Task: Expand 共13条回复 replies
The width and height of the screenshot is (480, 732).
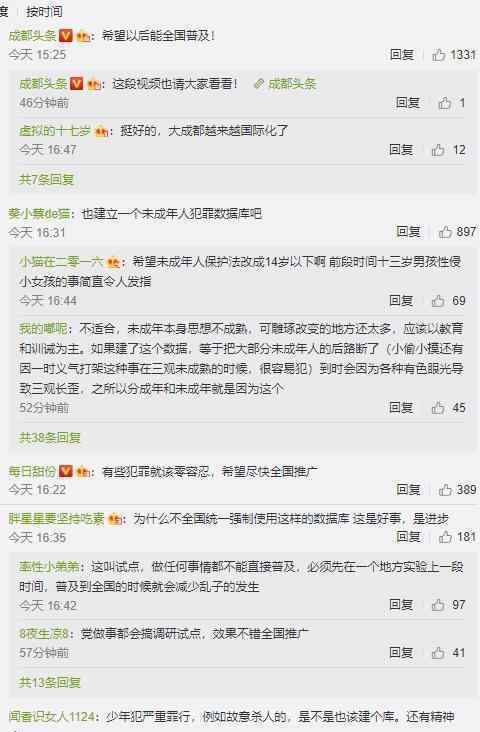Action: coord(49,682)
